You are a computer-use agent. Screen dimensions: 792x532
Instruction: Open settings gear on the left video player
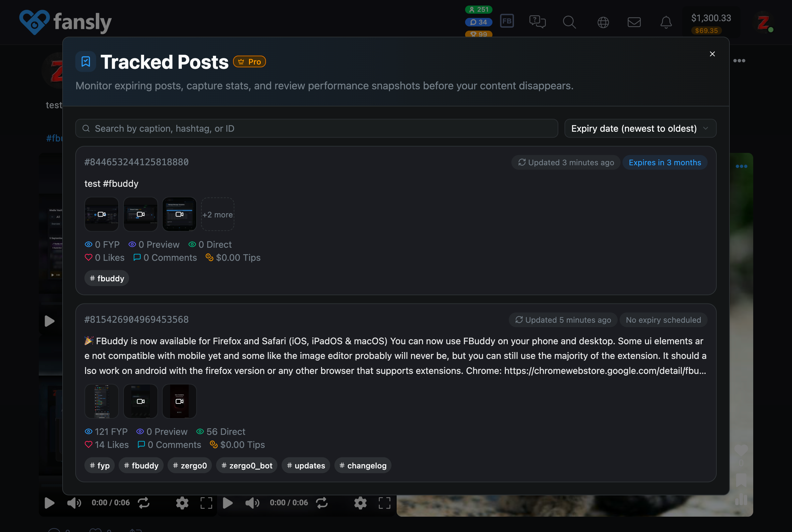point(182,503)
